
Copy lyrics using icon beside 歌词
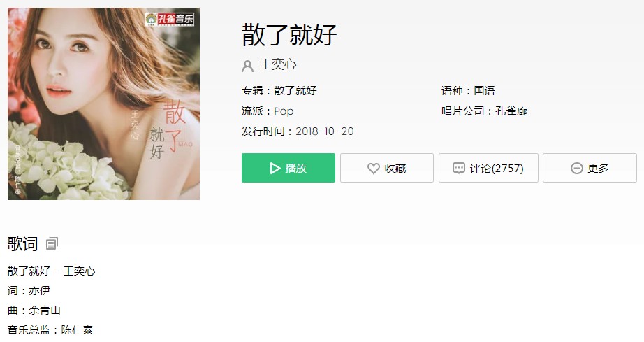(x=52, y=244)
